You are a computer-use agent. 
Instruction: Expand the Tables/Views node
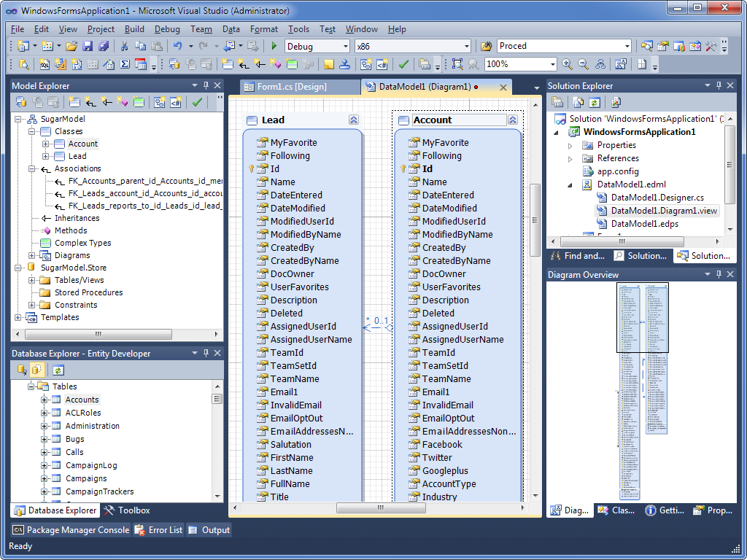[31, 280]
